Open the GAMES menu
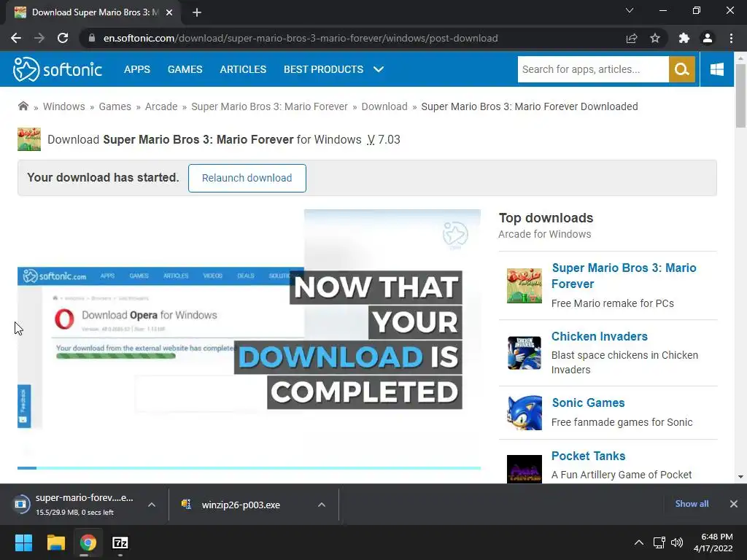 coord(185,69)
